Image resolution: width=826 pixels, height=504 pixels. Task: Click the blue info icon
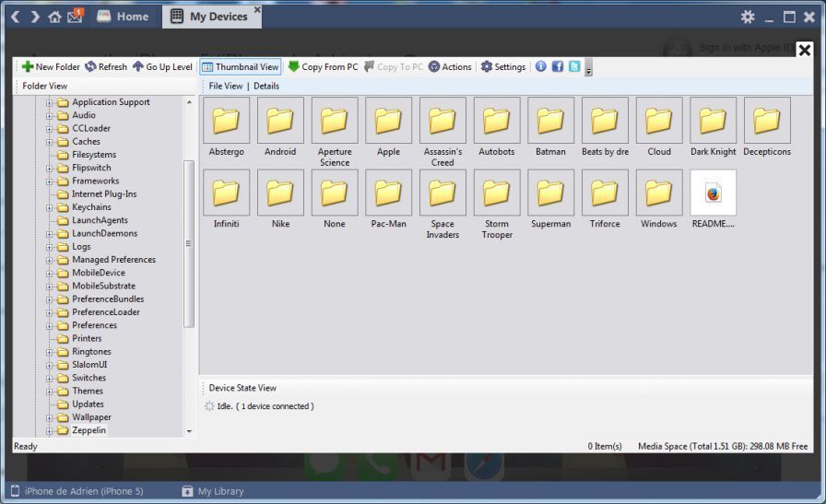coord(541,66)
